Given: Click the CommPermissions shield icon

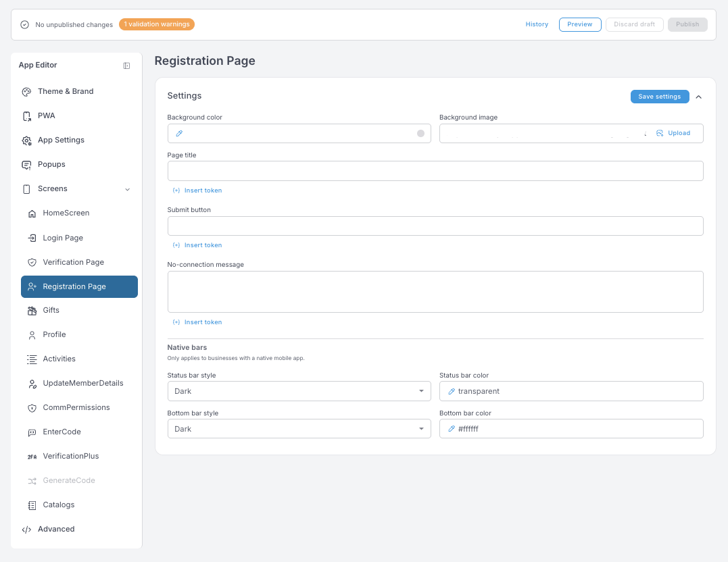Looking at the screenshot, I should click(x=32, y=408).
